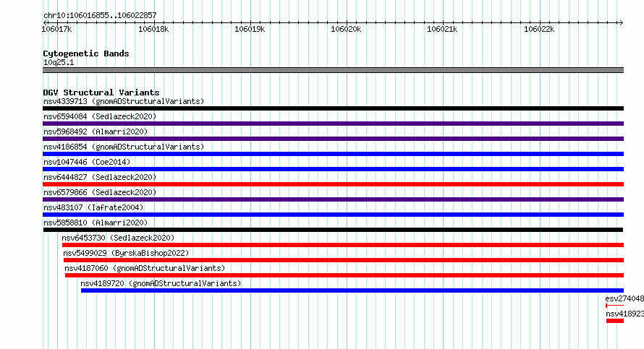Click the blue bar under nsv483107 (Iafrate2004)

tap(333, 215)
